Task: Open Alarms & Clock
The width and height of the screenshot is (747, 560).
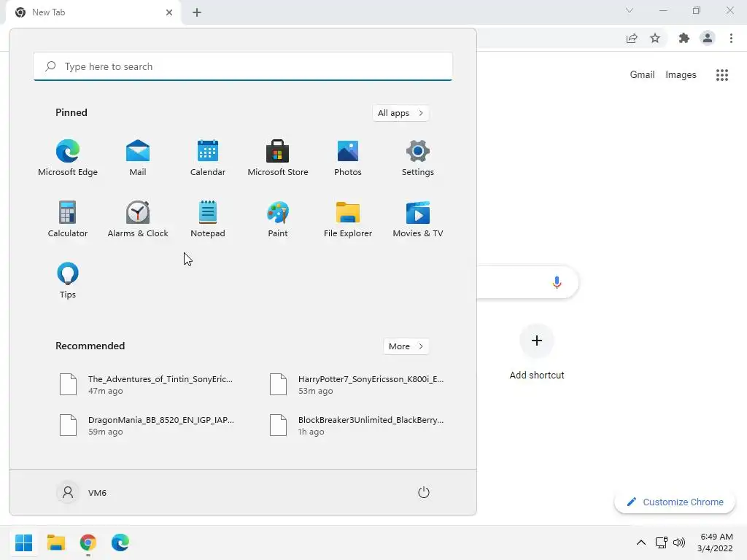Action: [x=138, y=219]
